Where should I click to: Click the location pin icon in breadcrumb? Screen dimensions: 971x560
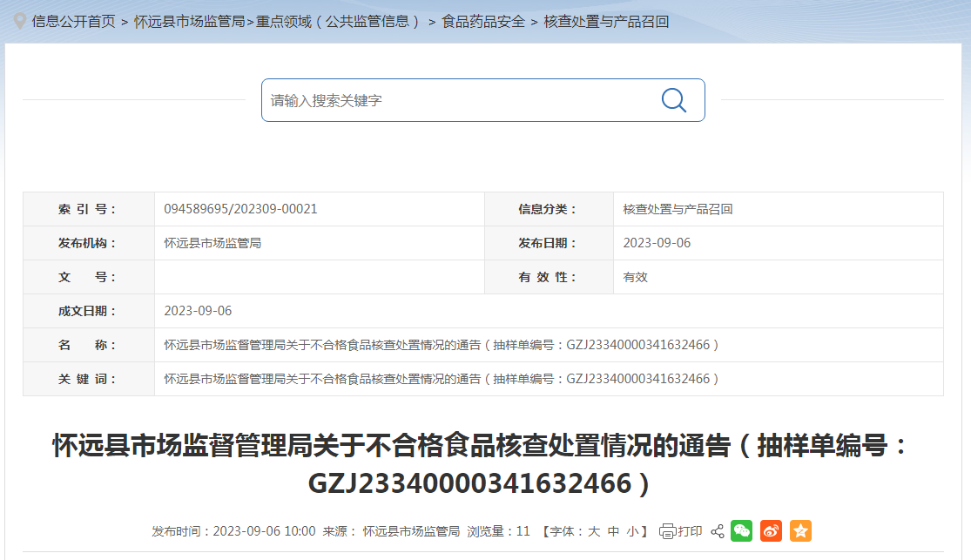[19, 21]
